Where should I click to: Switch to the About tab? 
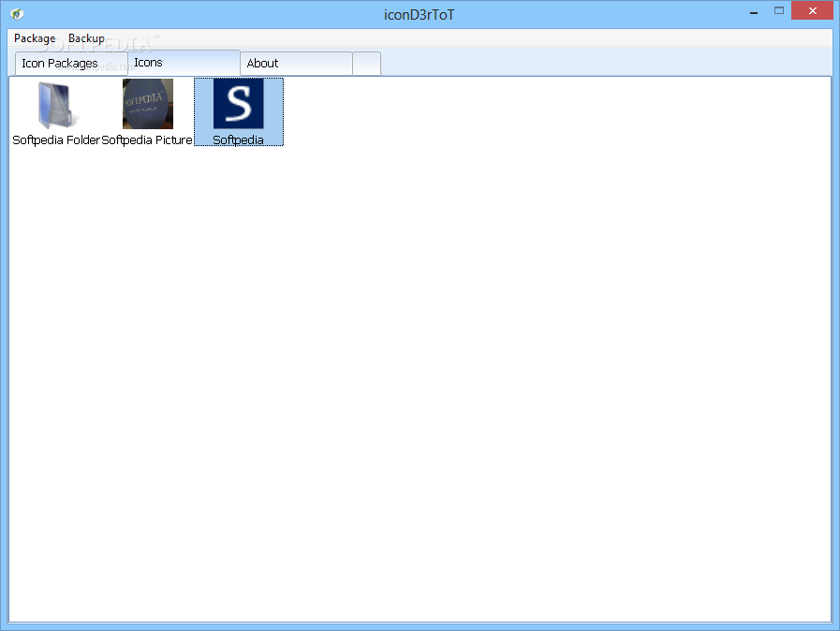[296, 64]
